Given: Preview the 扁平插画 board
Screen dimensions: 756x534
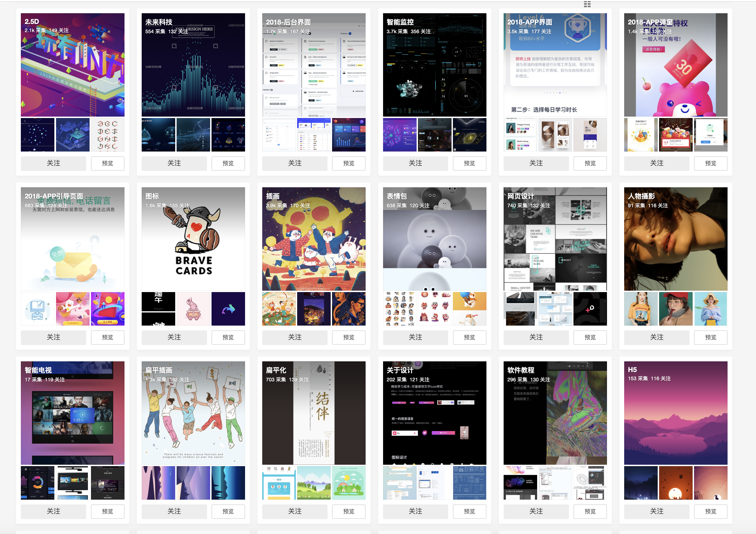Looking at the screenshot, I should coord(228,511).
